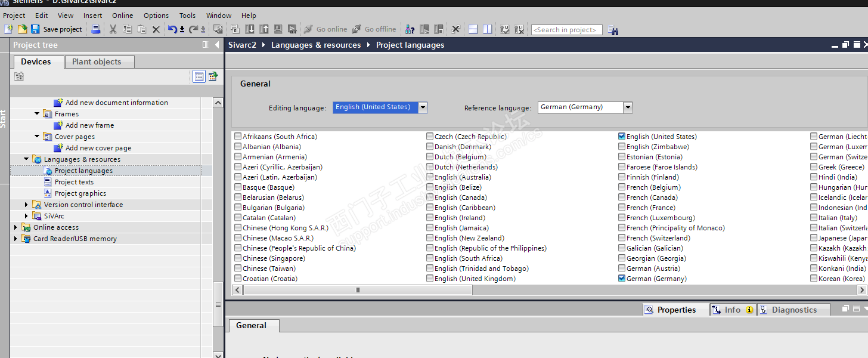Screen dimensions: 868x358
Task: Check the Afrikaans (South Africa) box
Action: point(238,137)
